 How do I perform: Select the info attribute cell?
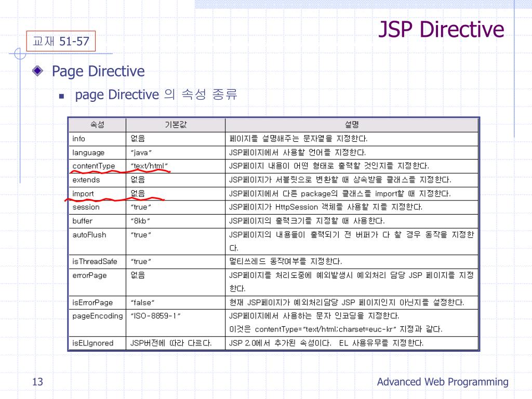[97, 139]
